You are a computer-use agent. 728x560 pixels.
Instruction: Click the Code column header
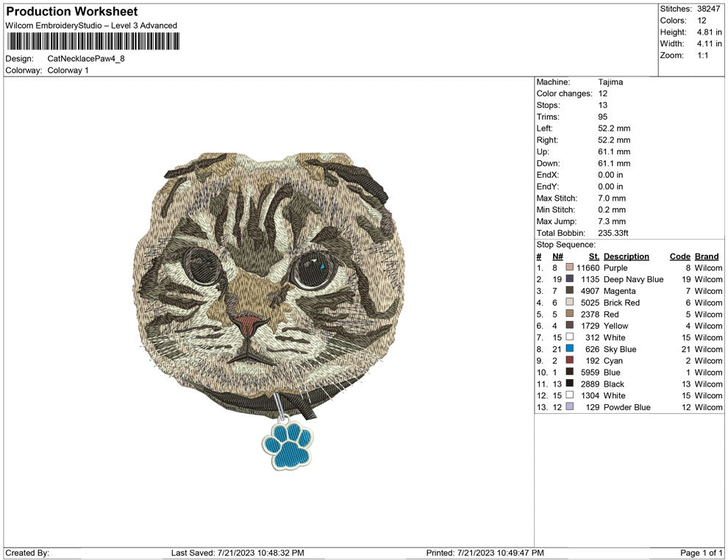pyautogui.click(x=679, y=256)
